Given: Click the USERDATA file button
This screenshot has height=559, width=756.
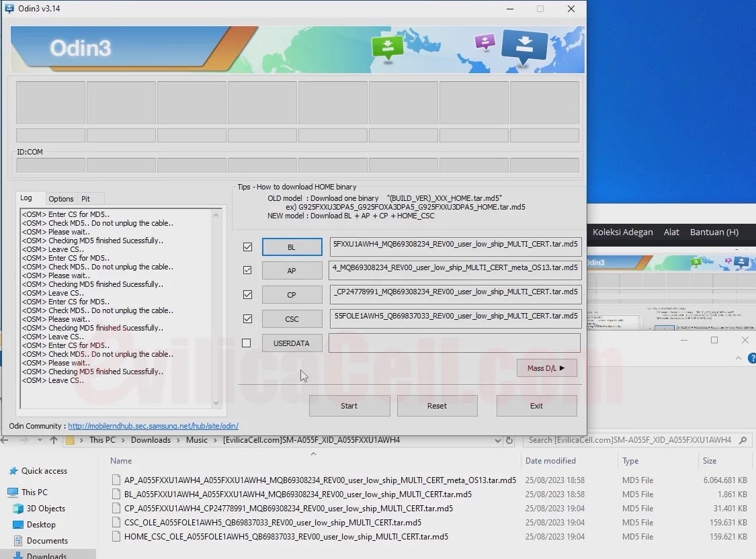Looking at the screenshot, I should click(x=292, y=343).
